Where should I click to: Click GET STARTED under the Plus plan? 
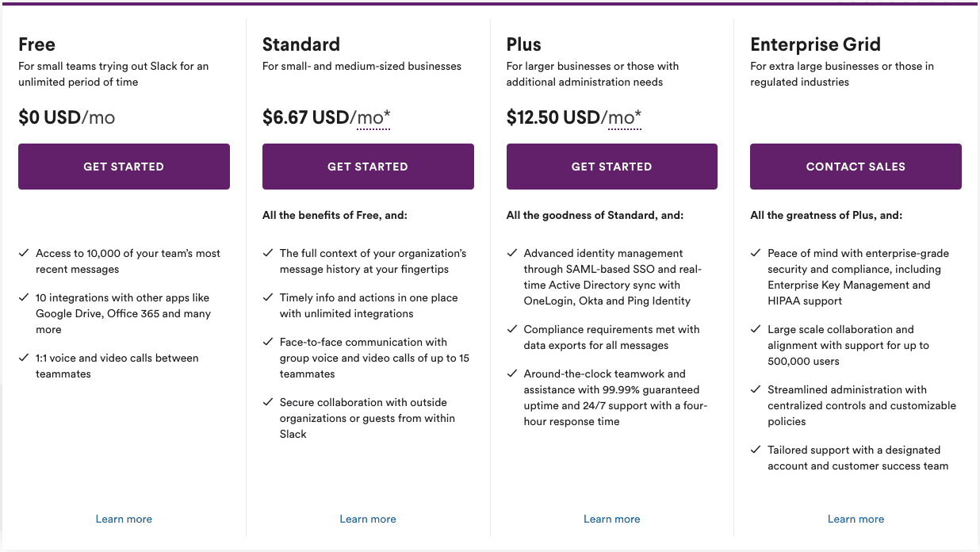pos(611,167)
